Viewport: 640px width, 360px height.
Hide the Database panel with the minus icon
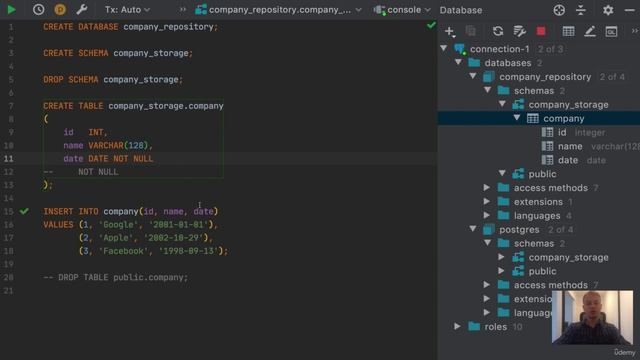[x=629, y=10]
